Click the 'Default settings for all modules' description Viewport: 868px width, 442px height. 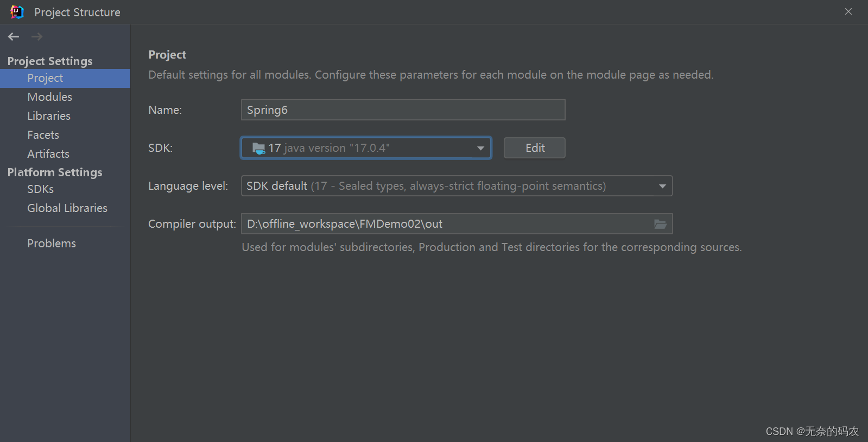[x=431, y=75]
